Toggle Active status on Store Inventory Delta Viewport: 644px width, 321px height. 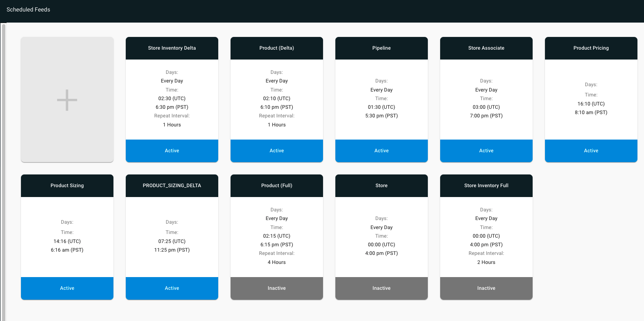[x=172, y=151]
